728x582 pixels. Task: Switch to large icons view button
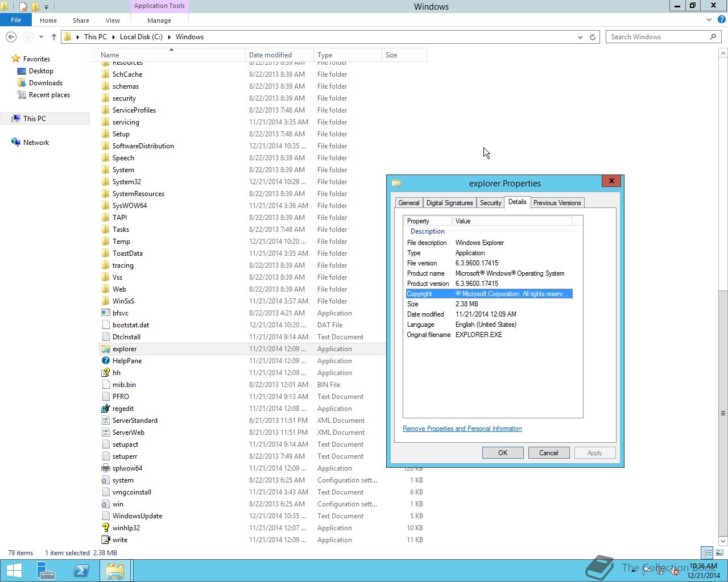click(719, 552)
